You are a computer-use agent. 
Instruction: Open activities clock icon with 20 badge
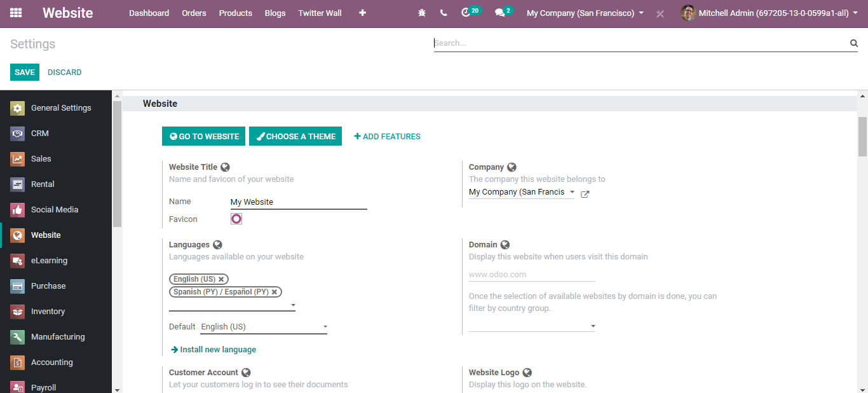click(x=470, y=12)
